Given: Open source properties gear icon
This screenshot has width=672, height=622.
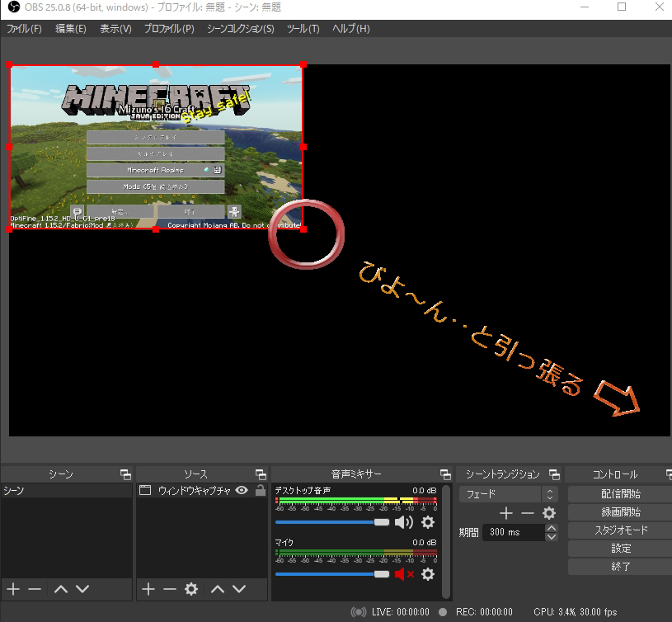Looking at the screenshot, I should coord(191,589).
